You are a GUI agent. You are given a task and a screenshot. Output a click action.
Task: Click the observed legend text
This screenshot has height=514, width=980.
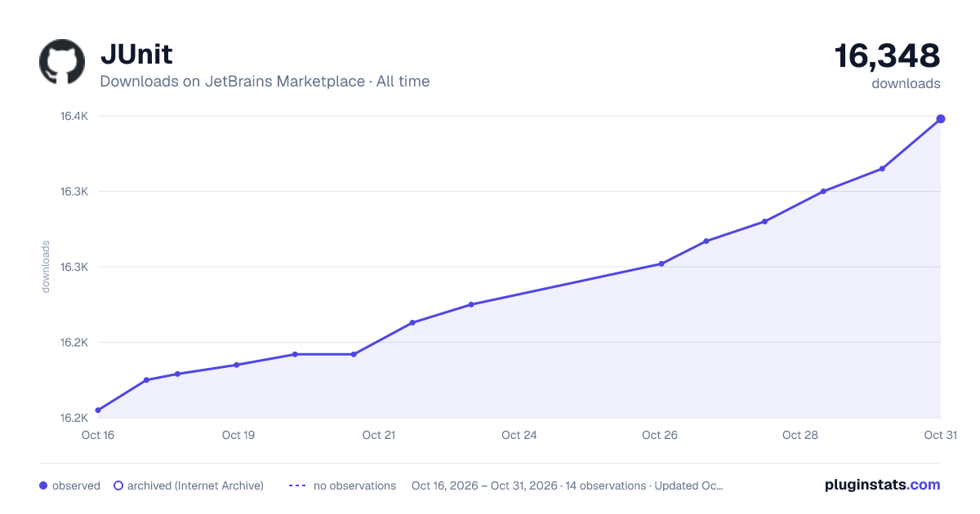click(76, 485)
